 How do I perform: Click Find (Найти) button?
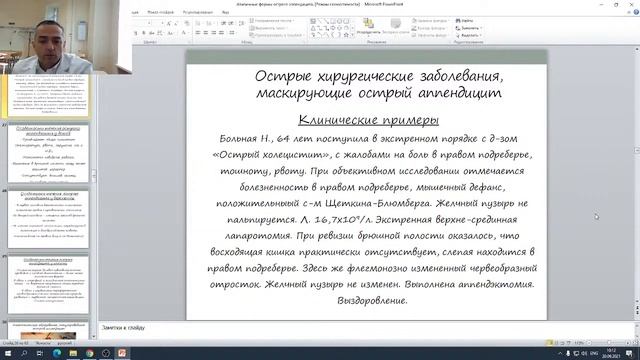point(464,20)
